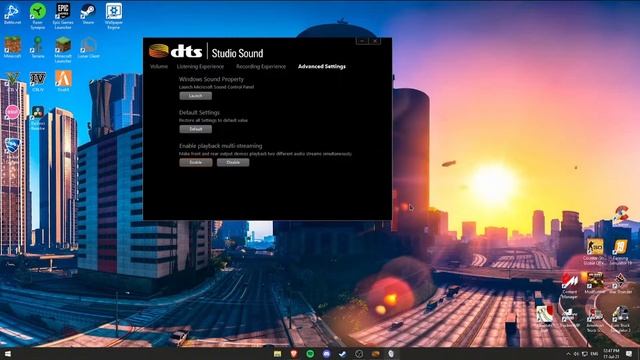Screen dimensions: 640x360
Task: Select the Advanced Settings tab
Action: tap(322, 66)
